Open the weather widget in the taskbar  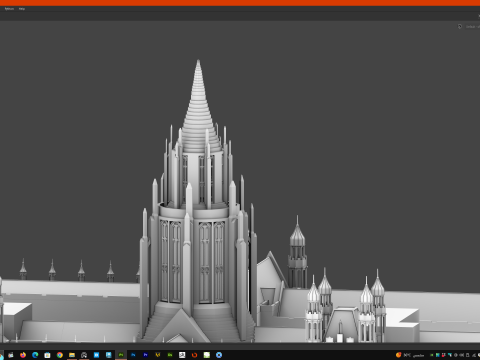pyautogui.click(x=410, y=355)
